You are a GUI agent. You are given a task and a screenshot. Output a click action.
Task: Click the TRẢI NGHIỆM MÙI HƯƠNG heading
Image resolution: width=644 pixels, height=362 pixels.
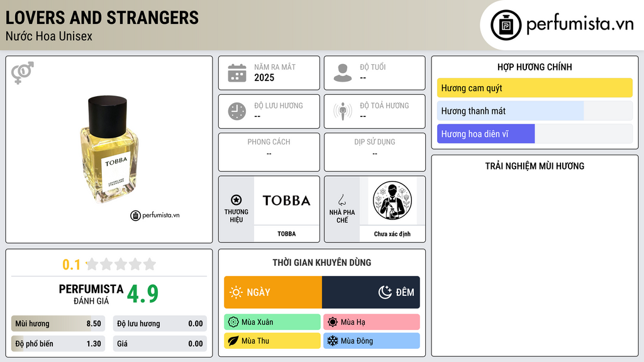(x=535, y=166)
